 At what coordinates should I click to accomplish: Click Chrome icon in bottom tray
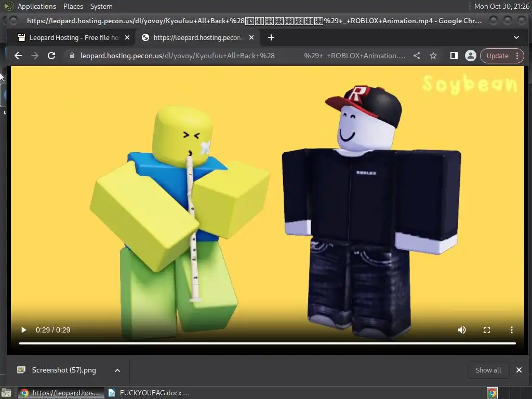[x=492, y=393]
